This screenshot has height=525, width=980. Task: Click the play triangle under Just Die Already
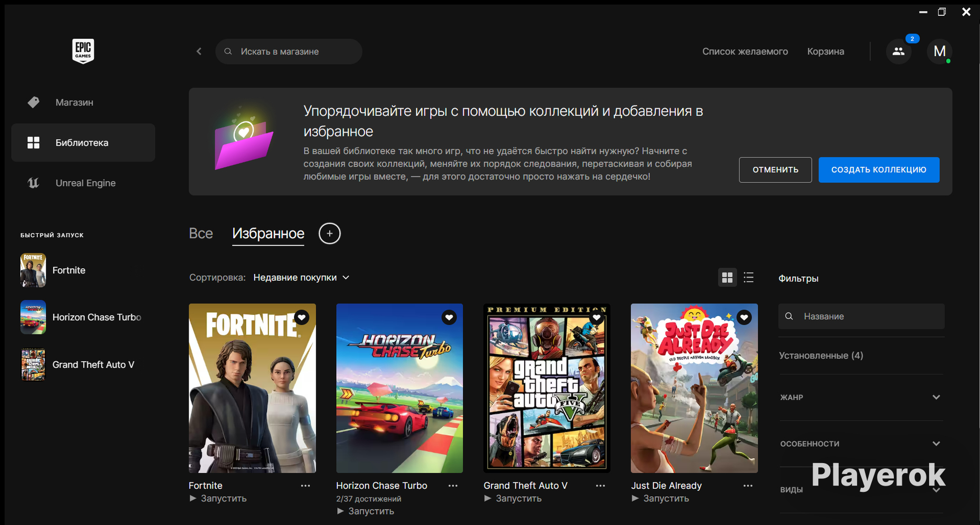(635, 498)
